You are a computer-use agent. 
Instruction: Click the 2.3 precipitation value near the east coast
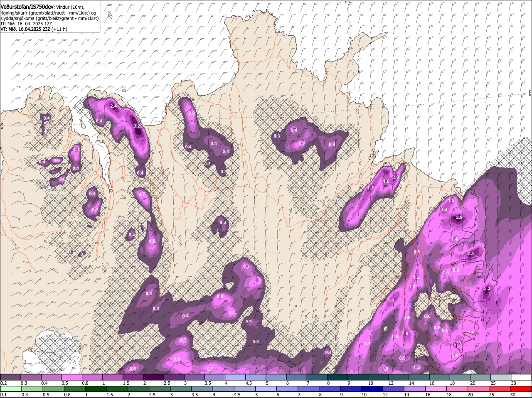[x=487, y=289]
